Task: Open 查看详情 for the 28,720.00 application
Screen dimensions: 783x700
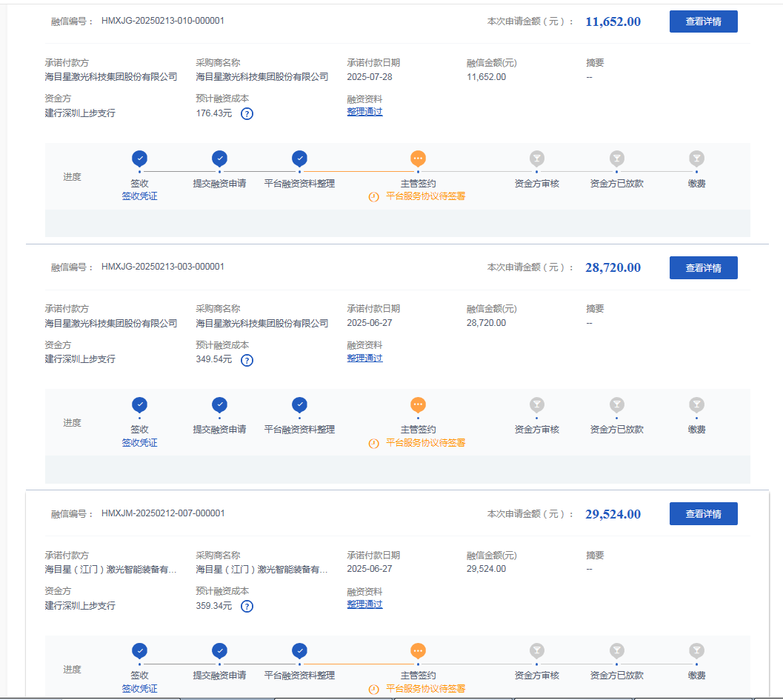Action: pyautogui.click(x=703, y=267)
